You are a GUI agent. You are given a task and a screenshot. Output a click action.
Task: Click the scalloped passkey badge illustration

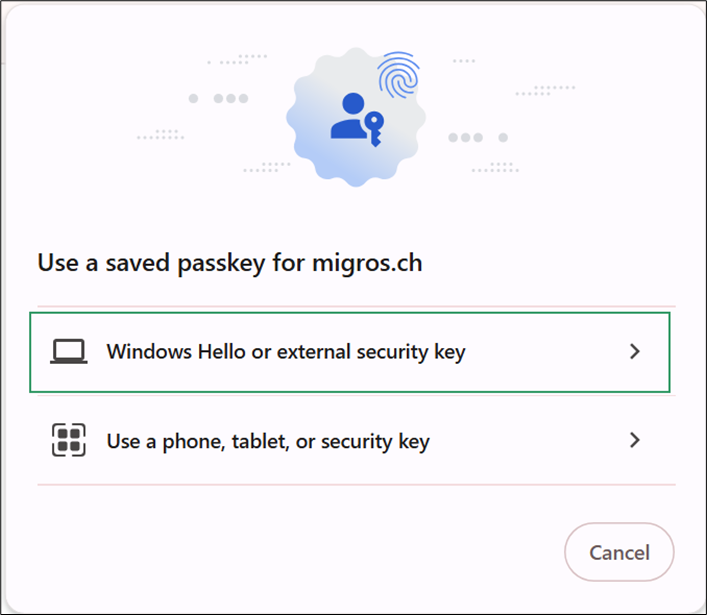point(356,117)
